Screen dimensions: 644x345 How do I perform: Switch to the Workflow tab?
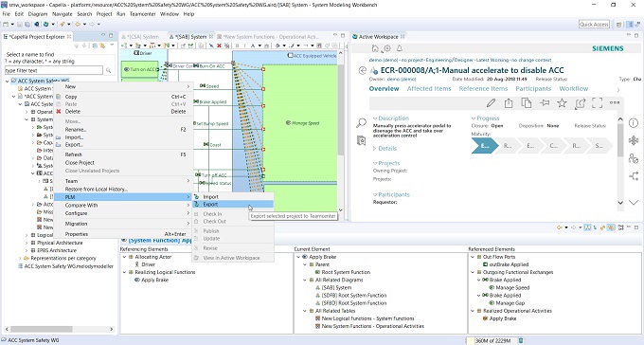(x=573, y=89)
